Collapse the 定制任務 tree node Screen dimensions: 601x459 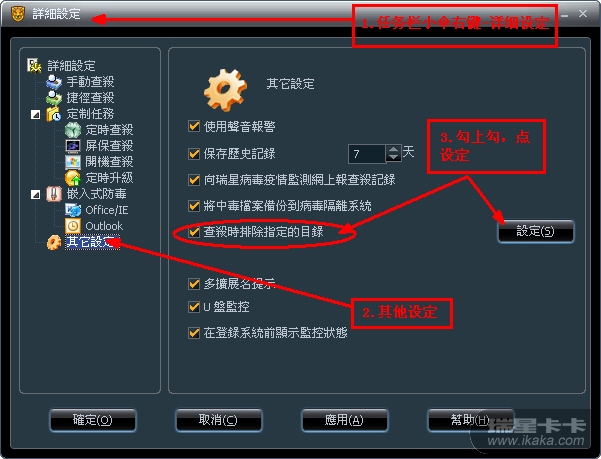pos(35,114)
